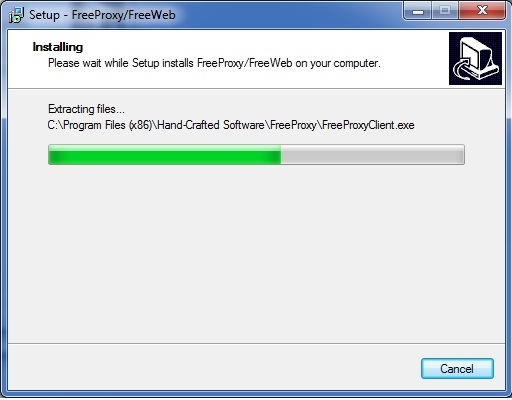Screen dimensions: 512x400
Task: Click the FreeProxyClient.exe file name in path
Action: point(368,125)
